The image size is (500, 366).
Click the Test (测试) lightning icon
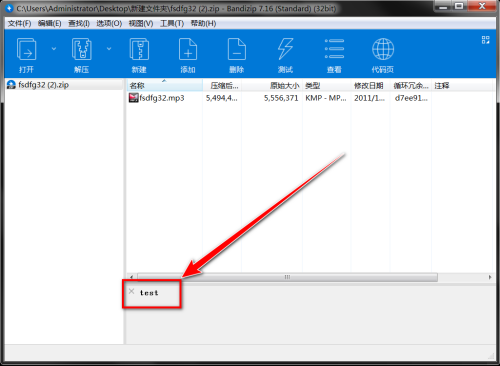[285, 49]
